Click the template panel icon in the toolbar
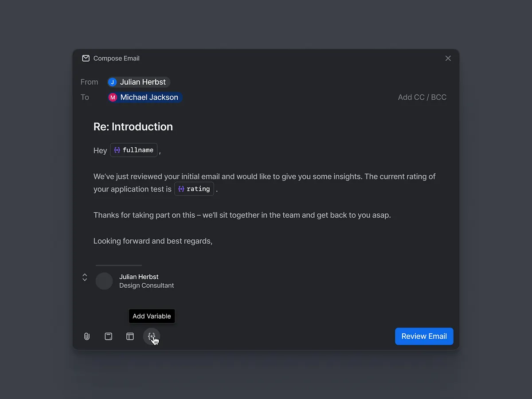 click(108, 336)
